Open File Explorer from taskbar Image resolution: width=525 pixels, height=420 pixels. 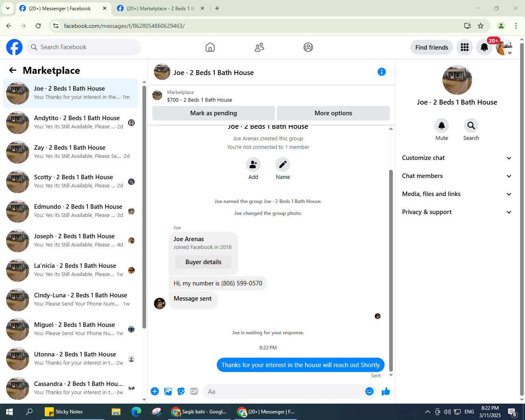point(116,412)
